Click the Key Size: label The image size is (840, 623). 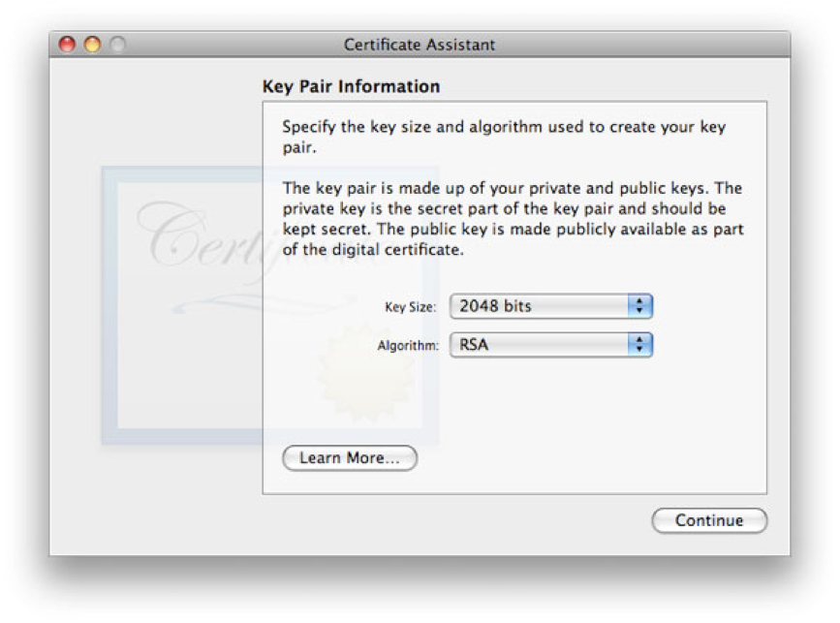point(411,307)
